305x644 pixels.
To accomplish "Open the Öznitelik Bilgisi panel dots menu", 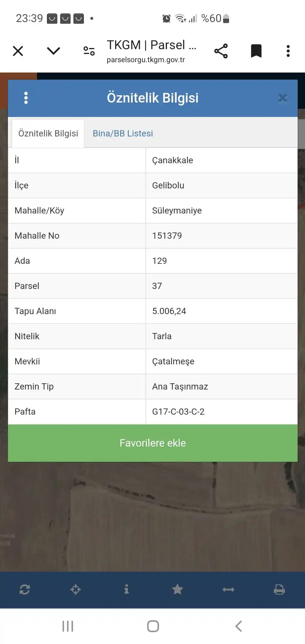I will click(x=26, y=98).
